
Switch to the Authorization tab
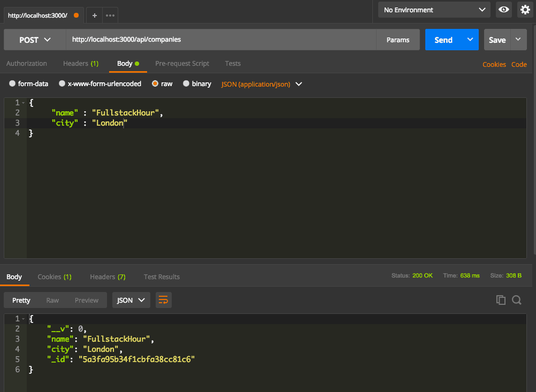coord(27,64)
